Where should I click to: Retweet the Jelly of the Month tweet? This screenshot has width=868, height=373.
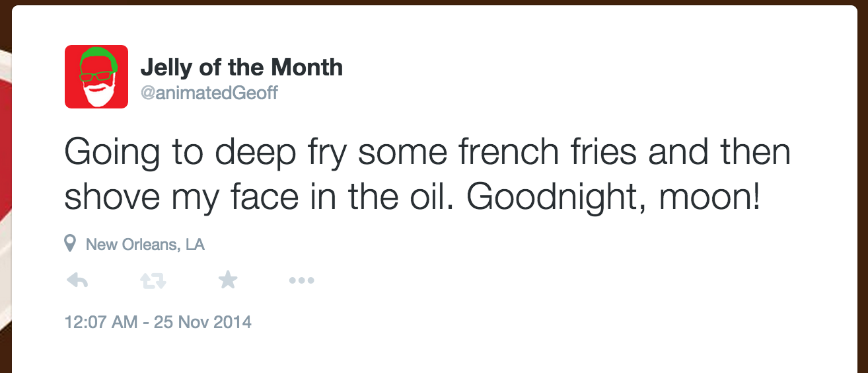coord(153,281)
